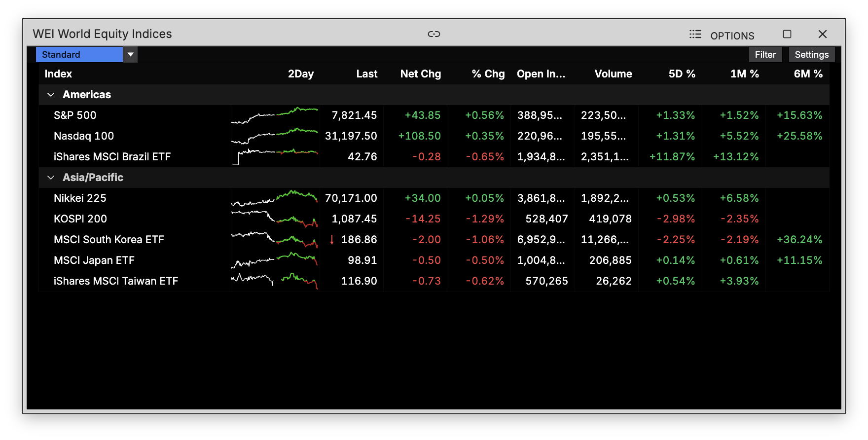Sort by the Index column header
Screen dimensions: 868x440
coord(58,74)
